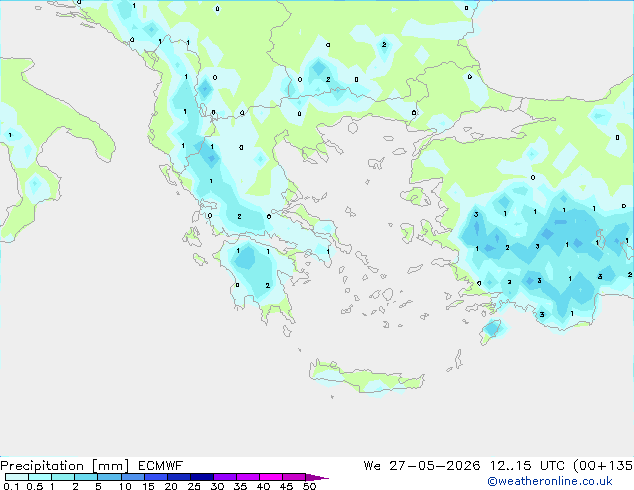Click the '0.1' legend value label

[x=11, y=486]
